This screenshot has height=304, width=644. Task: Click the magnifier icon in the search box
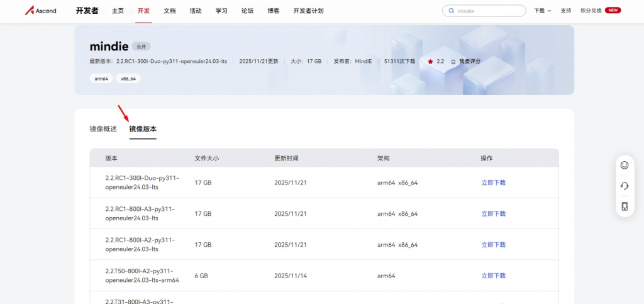coord(452,11)
